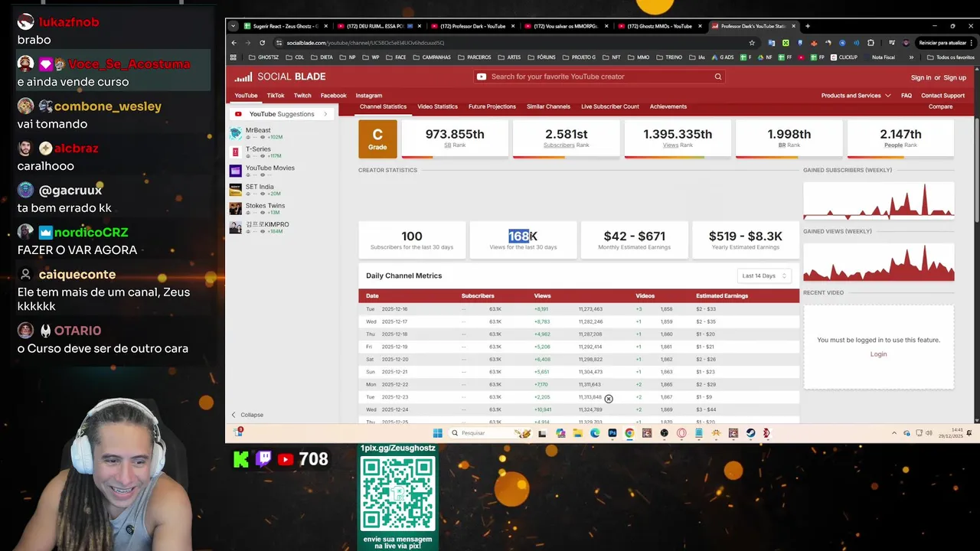Show hidden system tray icons chevron
The image size is (980, 551).
point(893,433)
